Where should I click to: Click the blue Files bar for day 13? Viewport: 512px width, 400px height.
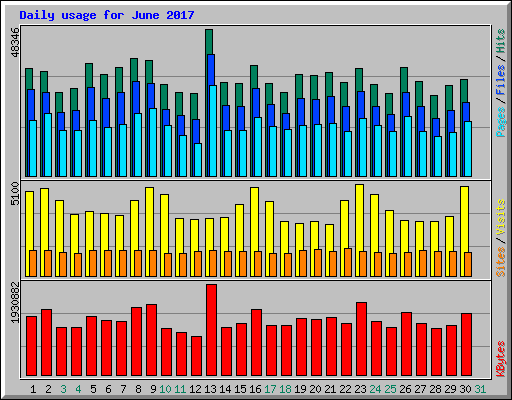pos(211,70)
